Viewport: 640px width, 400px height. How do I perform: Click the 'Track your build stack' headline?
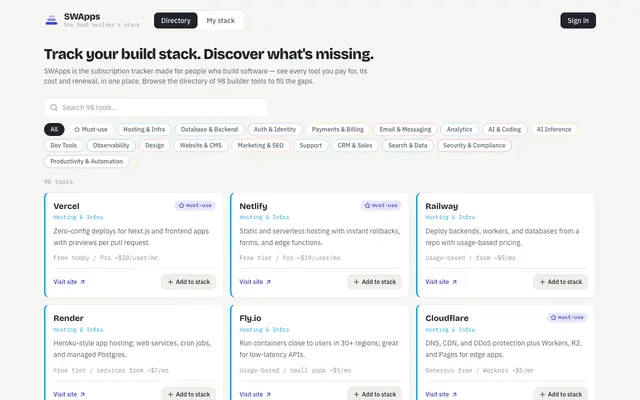click(x=209, y=54)
